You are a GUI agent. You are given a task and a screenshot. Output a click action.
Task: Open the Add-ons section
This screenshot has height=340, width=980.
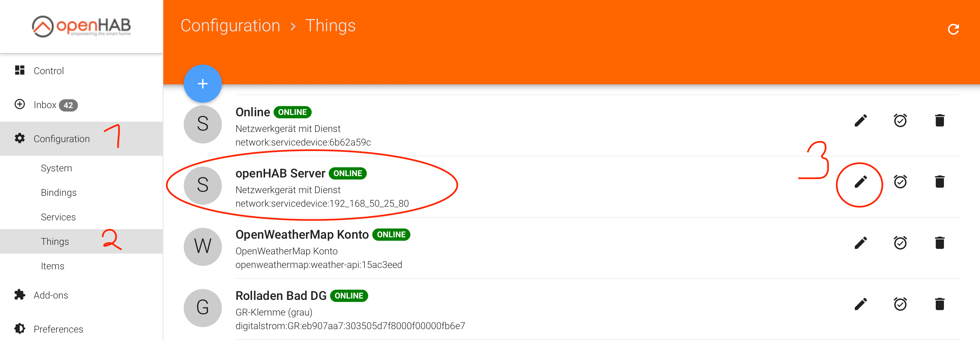[x=51, y=295]
